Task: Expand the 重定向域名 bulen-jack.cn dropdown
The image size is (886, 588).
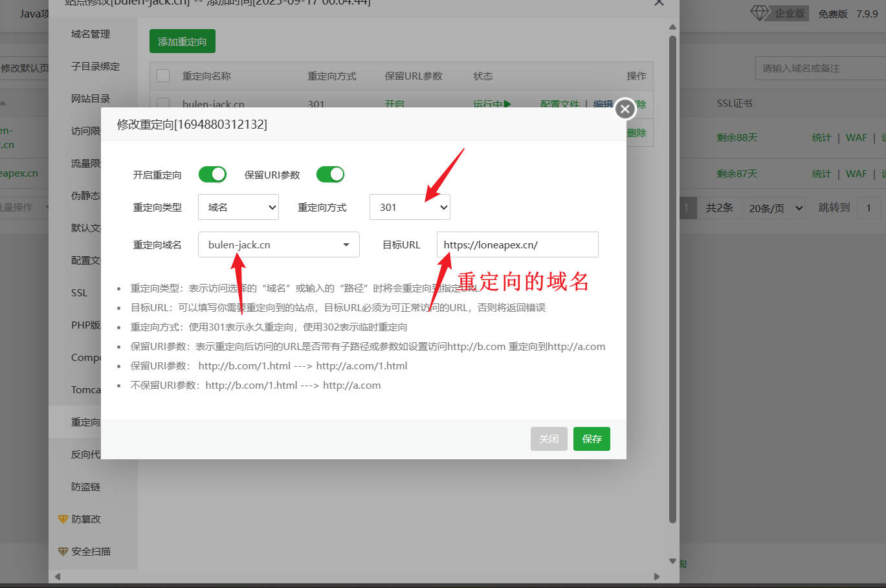Action: coord(278,245)
